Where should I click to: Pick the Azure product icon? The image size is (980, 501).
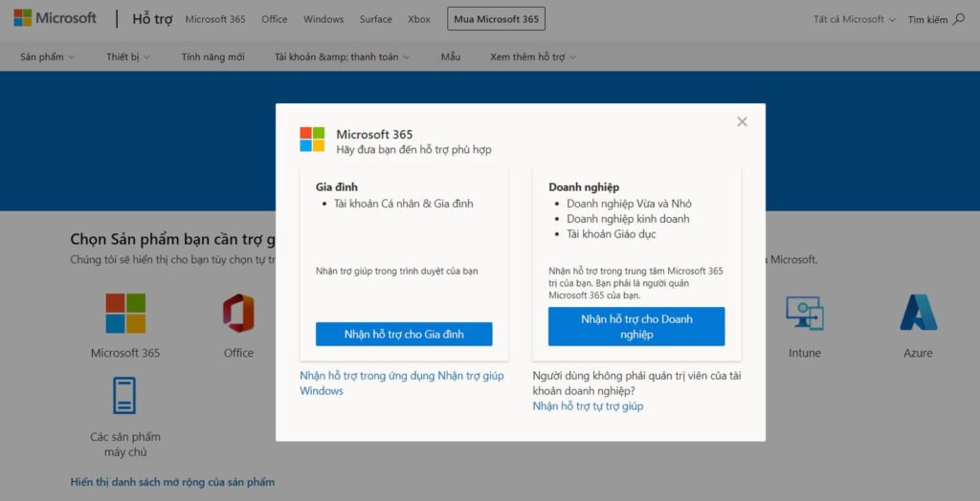pos(918,313)
